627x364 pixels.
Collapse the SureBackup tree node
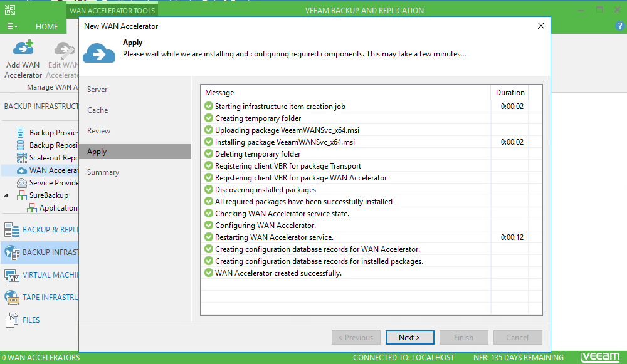(x=6, y=195)
